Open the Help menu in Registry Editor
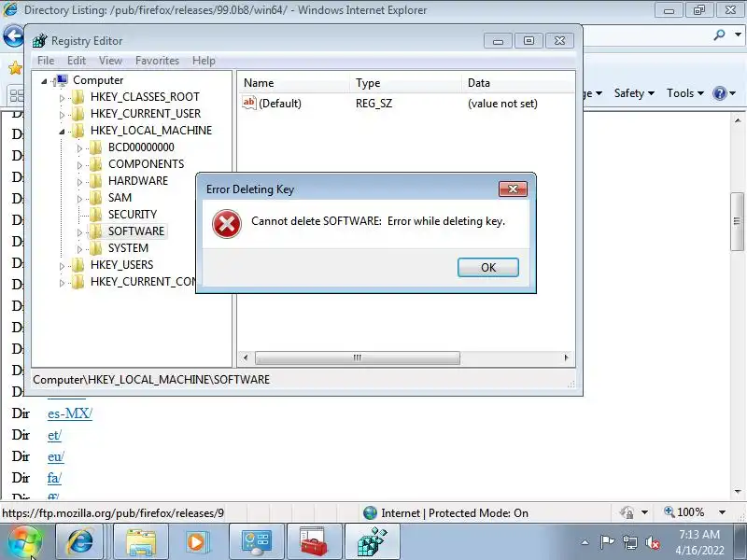 [204, 61]
